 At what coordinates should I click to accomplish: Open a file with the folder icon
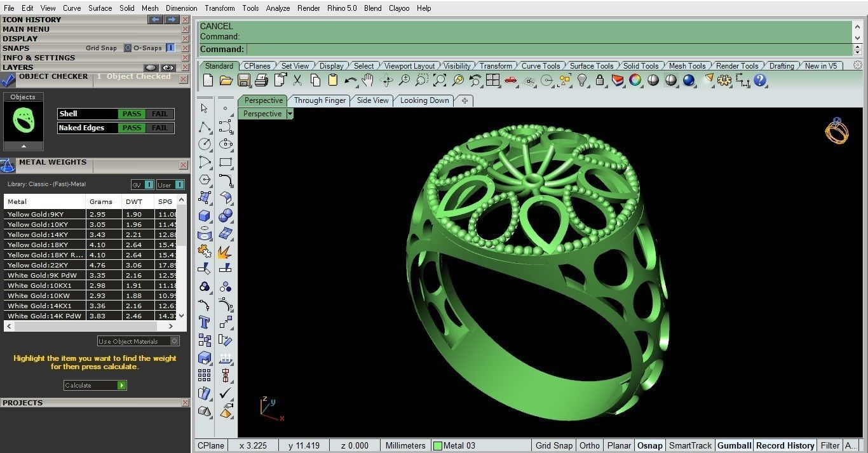point(226,81)
